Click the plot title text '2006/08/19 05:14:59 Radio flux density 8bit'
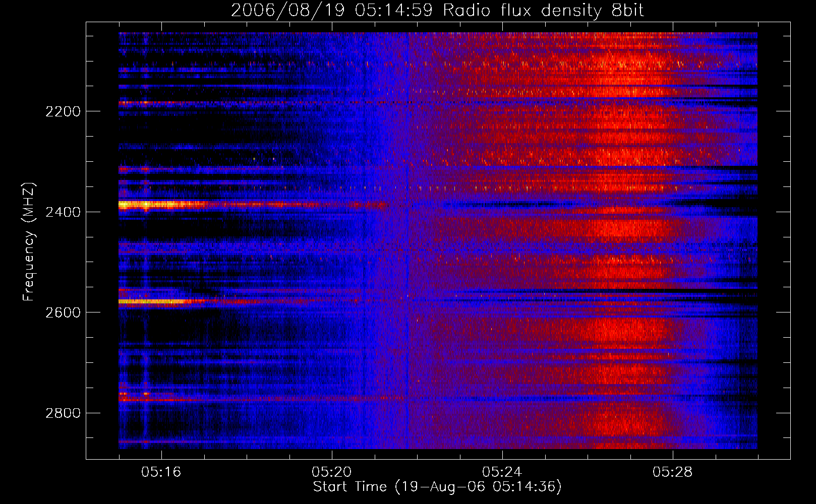The image size is (816, 504). 437,11
